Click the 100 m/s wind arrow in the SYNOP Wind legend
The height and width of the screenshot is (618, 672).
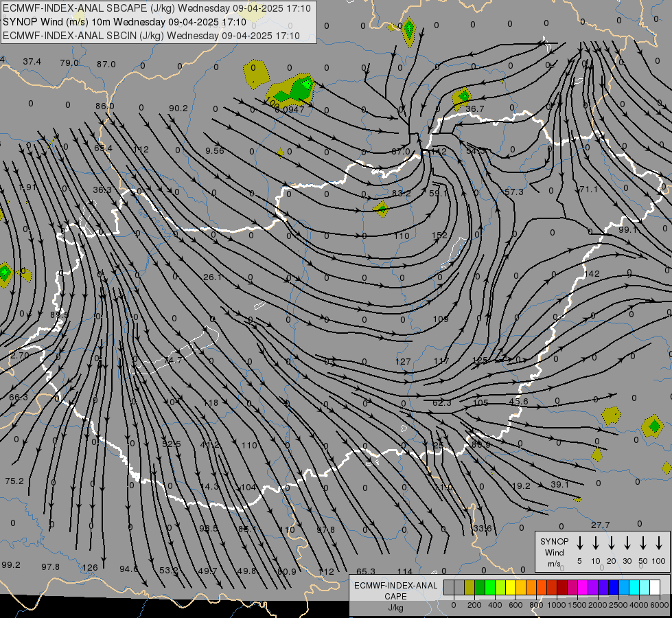[659, 542]
